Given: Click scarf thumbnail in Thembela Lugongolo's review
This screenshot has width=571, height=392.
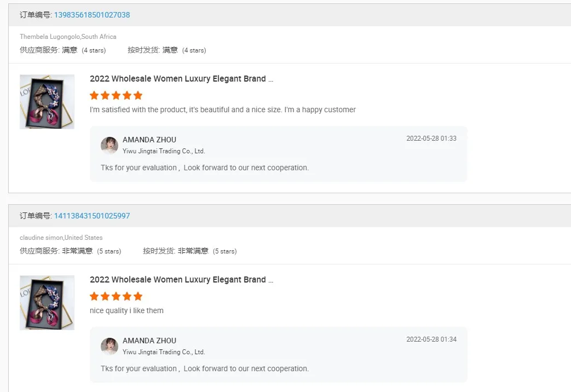Looking at the screenshot, I should 47,102.
